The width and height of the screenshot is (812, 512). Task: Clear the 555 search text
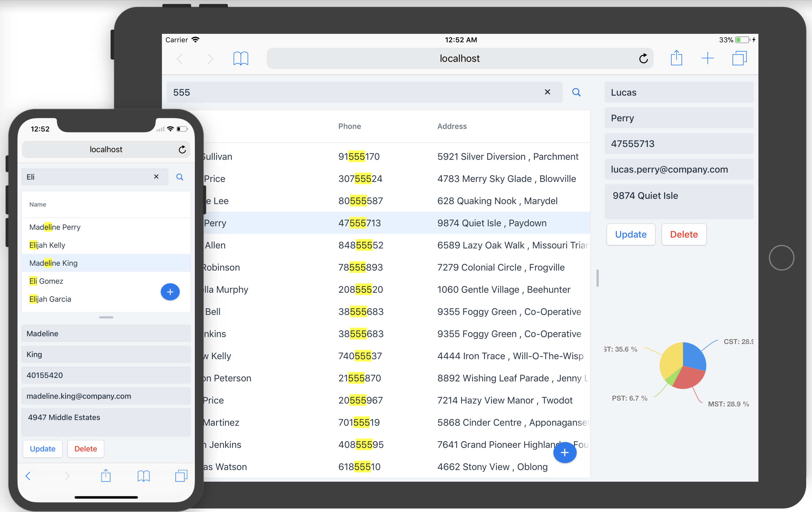547,92
